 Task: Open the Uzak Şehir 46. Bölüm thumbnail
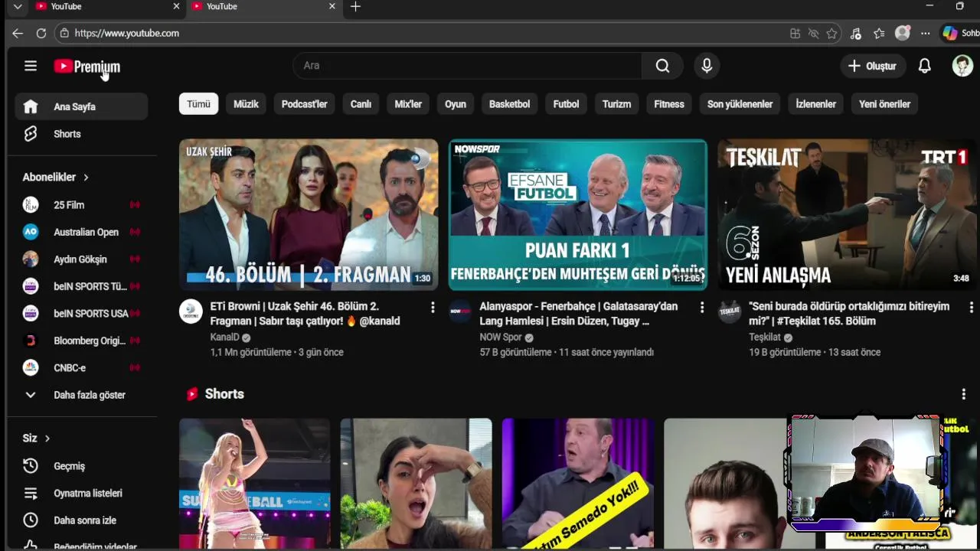(309, 214)
